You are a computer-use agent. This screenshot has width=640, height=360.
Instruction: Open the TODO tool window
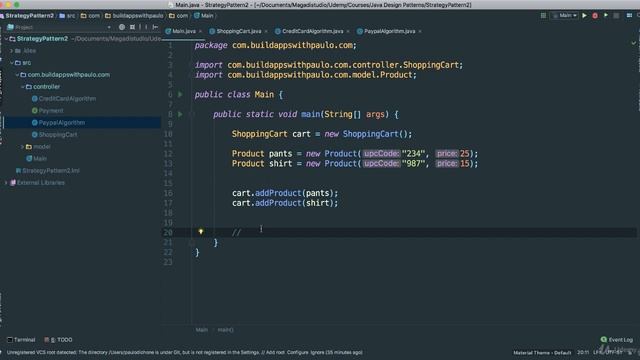pos(58,340)
